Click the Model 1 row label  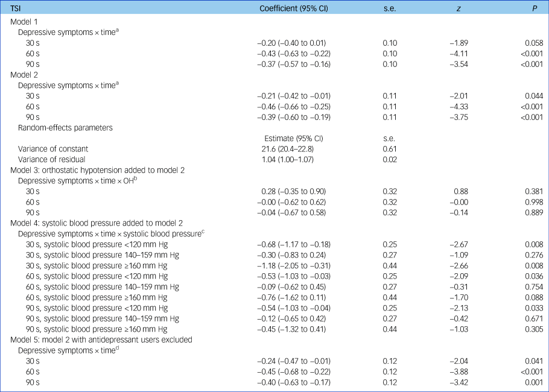24,22
